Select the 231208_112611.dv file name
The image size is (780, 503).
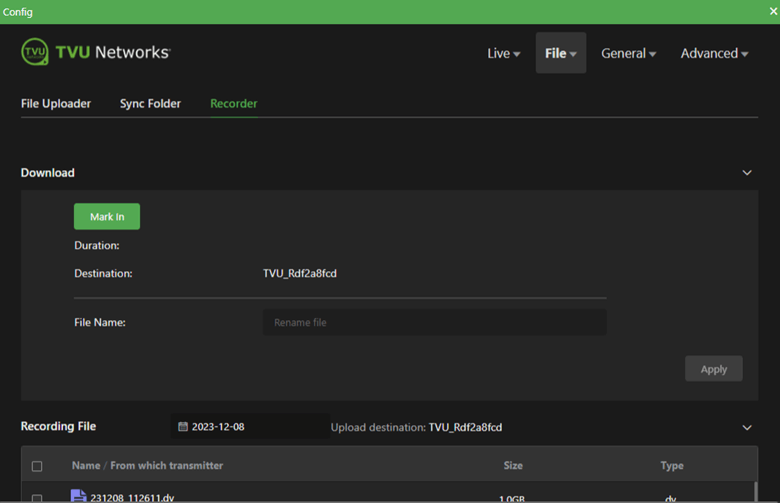[x=132, y=498]
